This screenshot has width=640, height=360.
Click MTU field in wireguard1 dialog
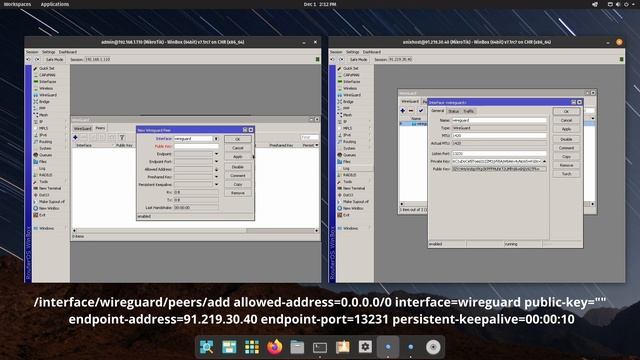click(x=499, y=136)
